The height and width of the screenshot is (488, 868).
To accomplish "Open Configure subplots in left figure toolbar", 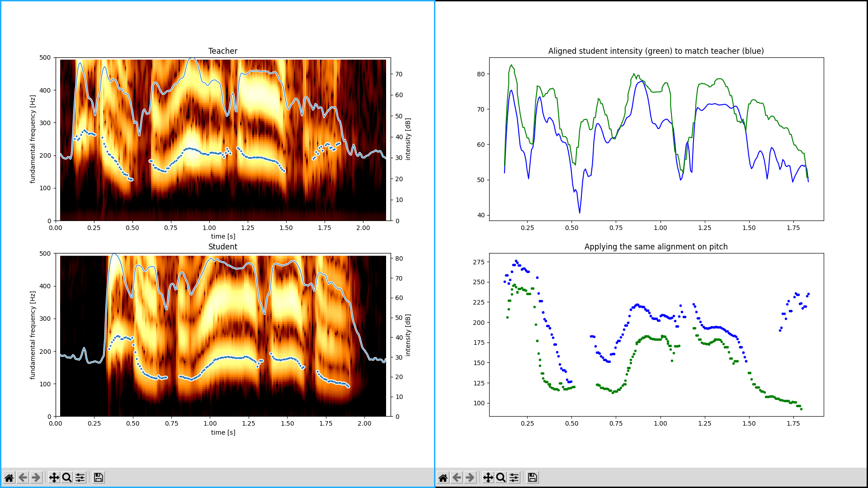I will click(80, 478).
